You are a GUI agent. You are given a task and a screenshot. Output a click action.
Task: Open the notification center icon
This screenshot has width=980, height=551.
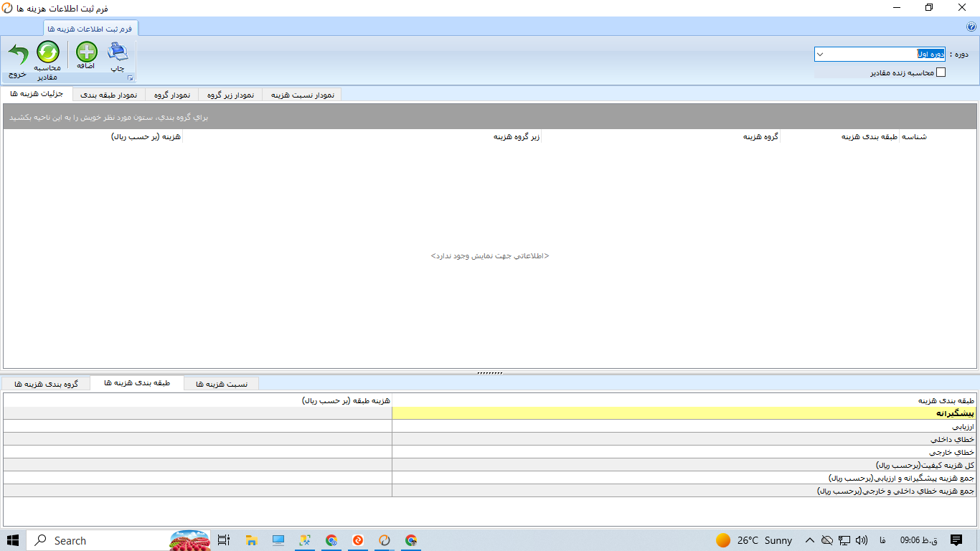coord(956,540)
